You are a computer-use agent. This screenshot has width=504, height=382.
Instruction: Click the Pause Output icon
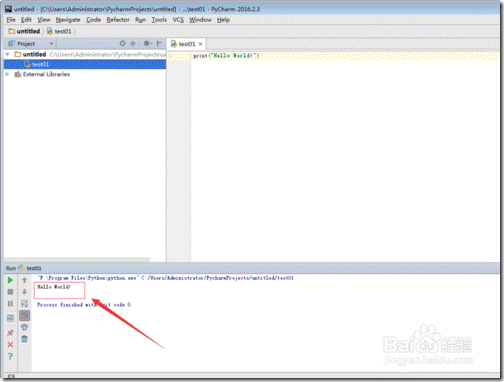click(x=10, y=304)
